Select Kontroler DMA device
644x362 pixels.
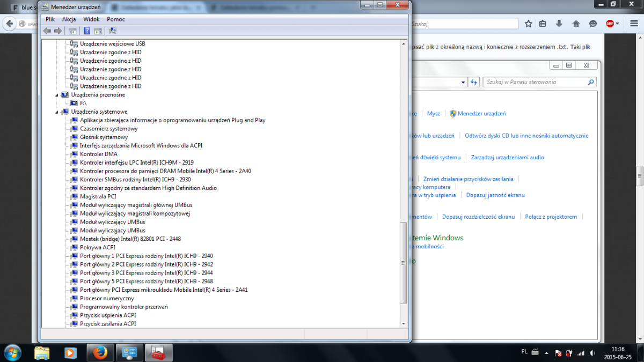coord(99,154)
